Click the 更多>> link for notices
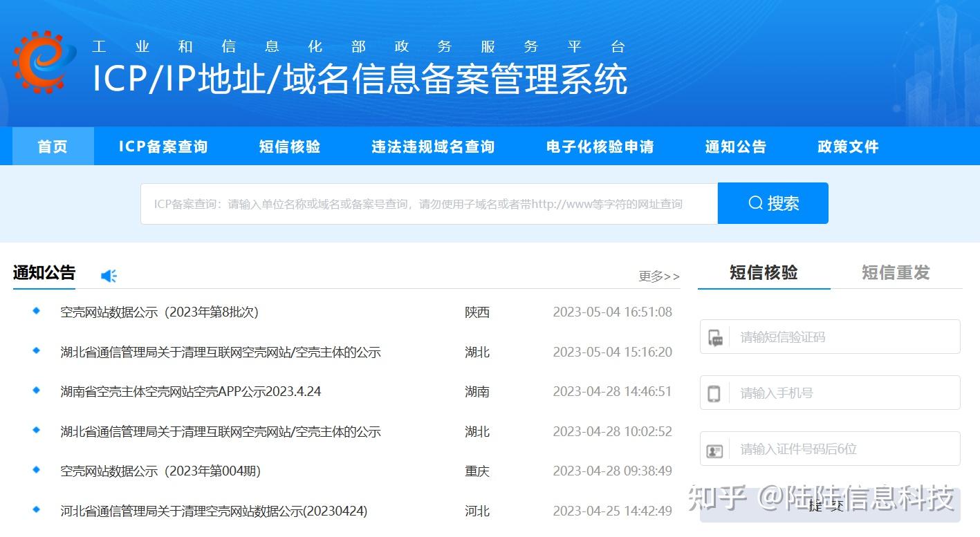980x537 pixels. [659, 276]
